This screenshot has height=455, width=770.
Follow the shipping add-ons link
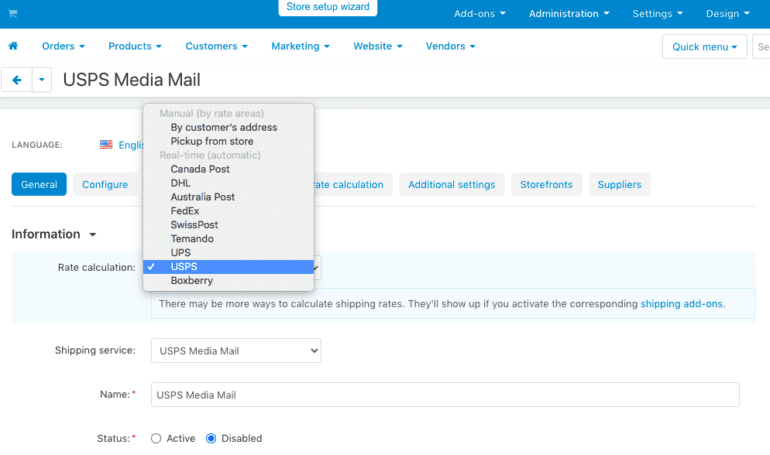[x=681, y=304]
